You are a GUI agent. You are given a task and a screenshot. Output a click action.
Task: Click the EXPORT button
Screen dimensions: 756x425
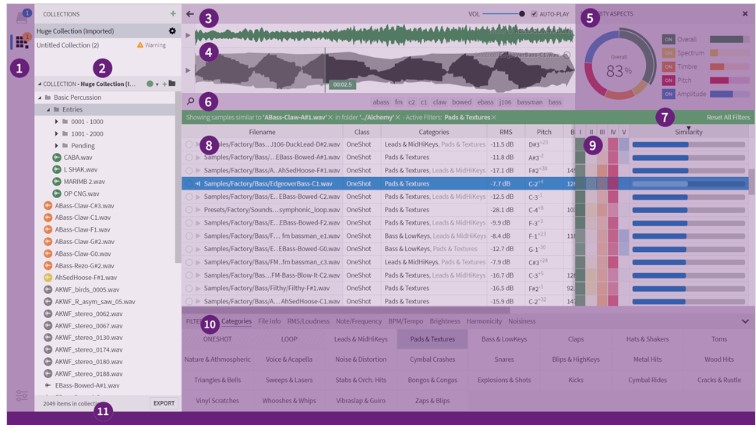[x=164, y=403]
